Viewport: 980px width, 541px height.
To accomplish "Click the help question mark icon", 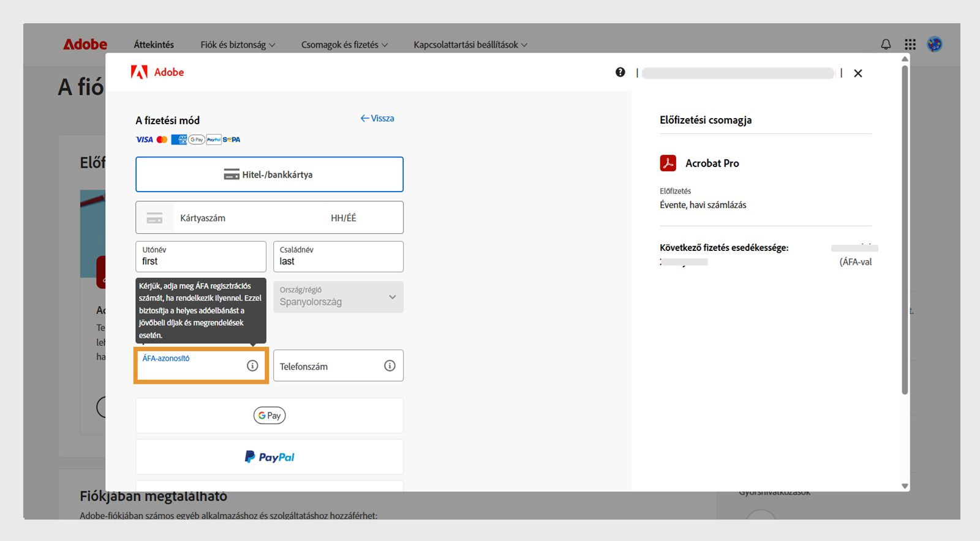I will [620, 72].
